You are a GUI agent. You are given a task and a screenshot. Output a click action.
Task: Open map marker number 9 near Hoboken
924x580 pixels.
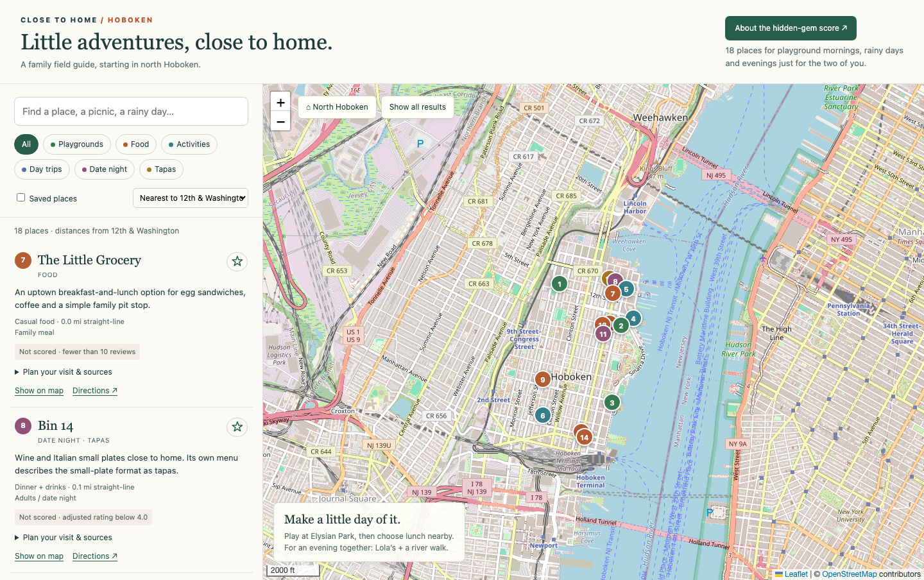(x=543, y=379)
